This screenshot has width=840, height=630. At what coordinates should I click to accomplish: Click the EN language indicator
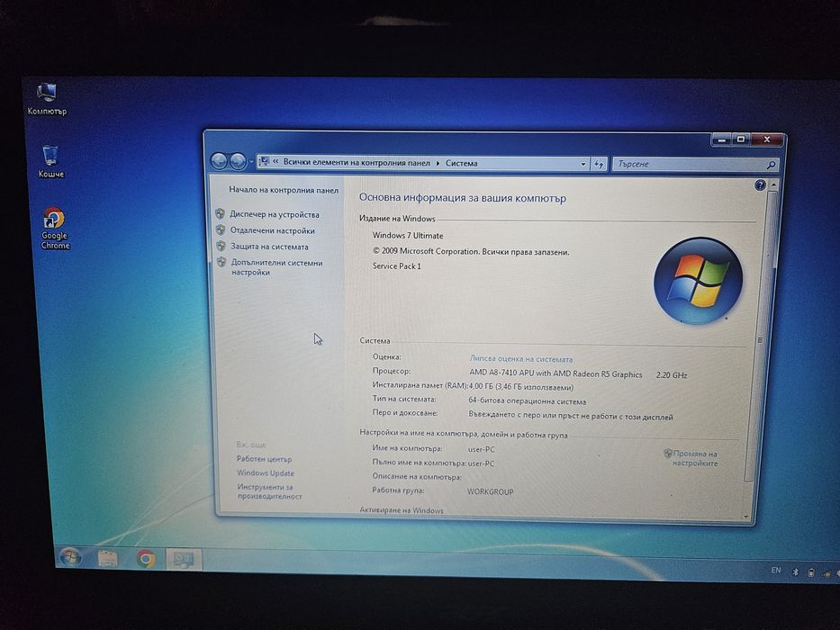[776, 570]
